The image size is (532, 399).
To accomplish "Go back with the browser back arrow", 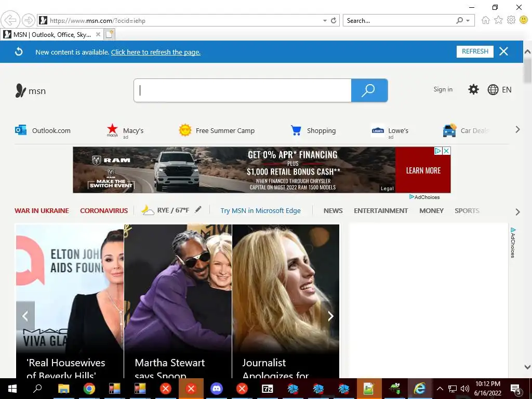I will coord(10,20).
